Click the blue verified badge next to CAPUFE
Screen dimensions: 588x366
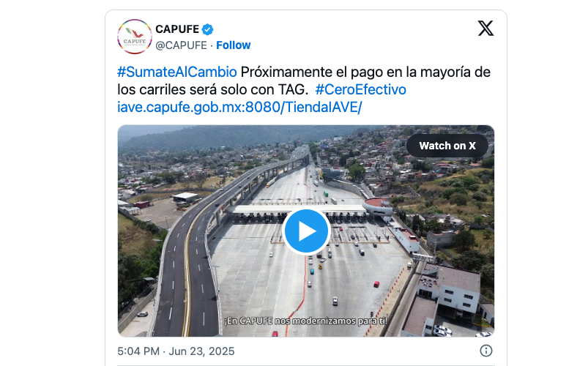click(208, 29)
